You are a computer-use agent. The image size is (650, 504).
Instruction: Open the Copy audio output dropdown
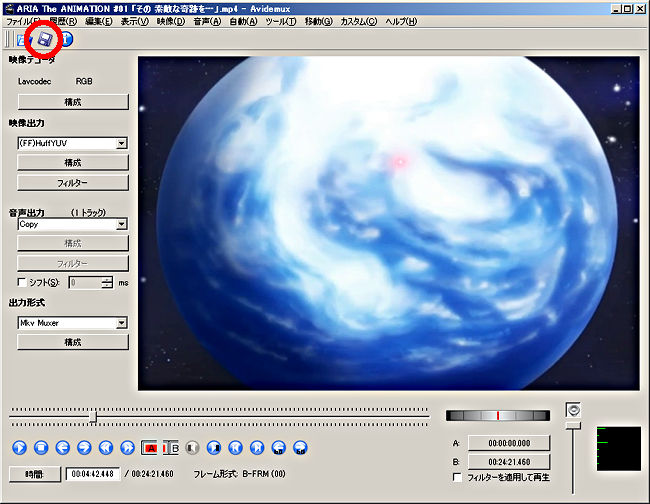[73, 224]
